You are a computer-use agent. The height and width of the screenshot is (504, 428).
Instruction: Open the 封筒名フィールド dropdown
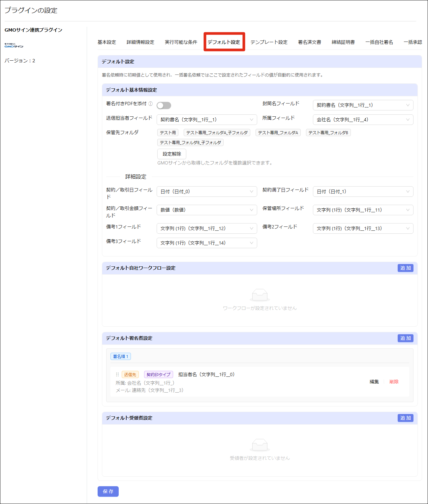tap(363, 105)
